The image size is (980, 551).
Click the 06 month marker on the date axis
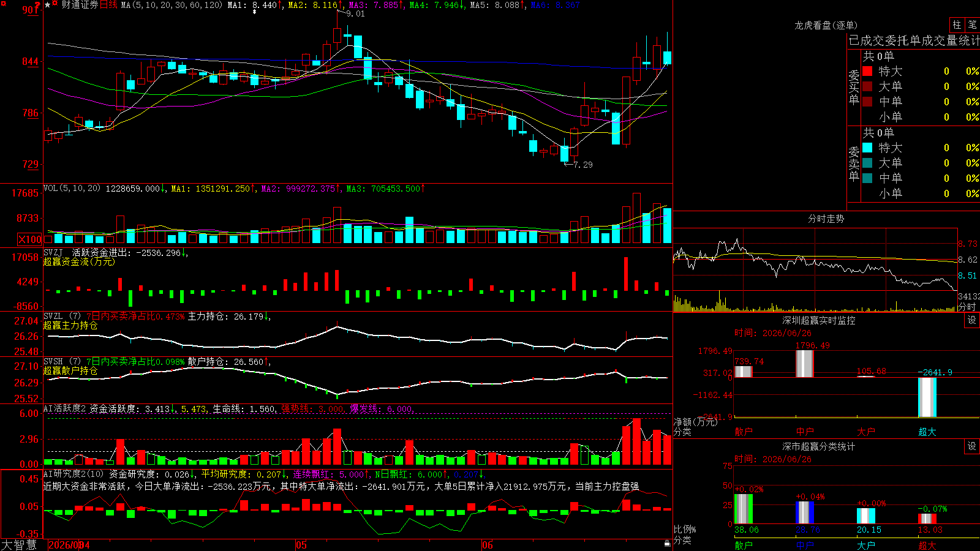[487, 545]
